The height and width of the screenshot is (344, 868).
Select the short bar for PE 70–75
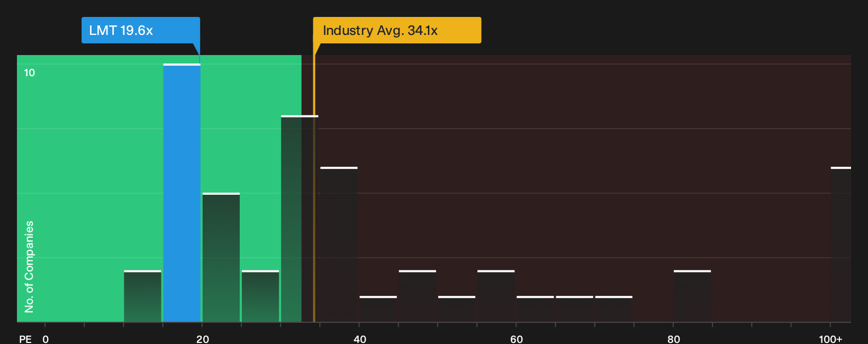point(614,309)
